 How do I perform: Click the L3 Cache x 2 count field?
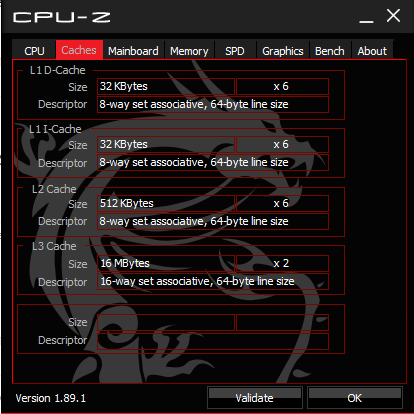[x=282, y=263]
